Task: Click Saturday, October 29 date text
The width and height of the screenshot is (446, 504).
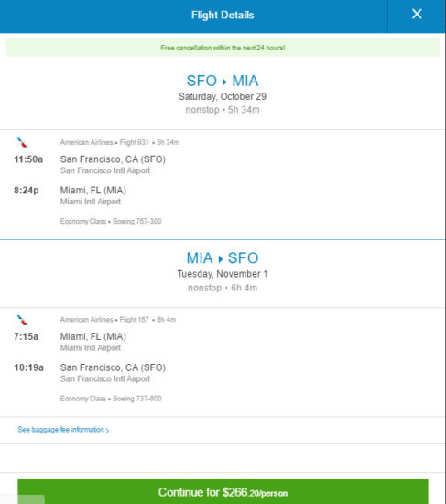Action: (223, 96)
